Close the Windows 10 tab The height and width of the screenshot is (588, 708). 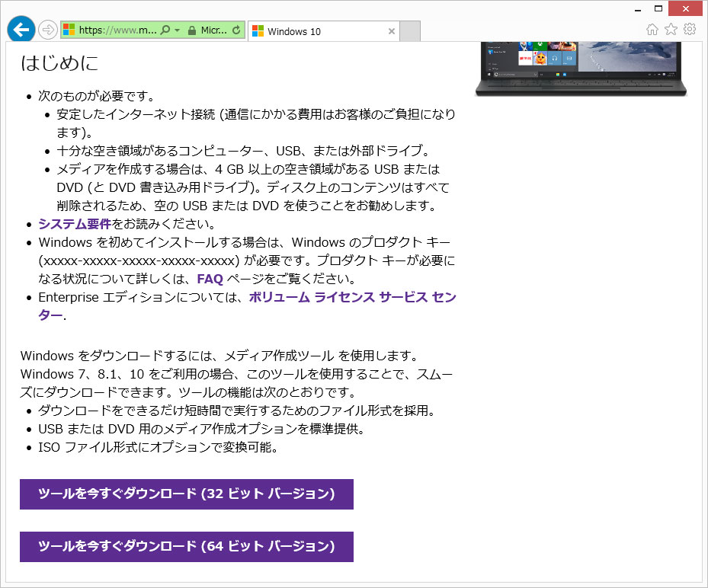pos(392,31)
